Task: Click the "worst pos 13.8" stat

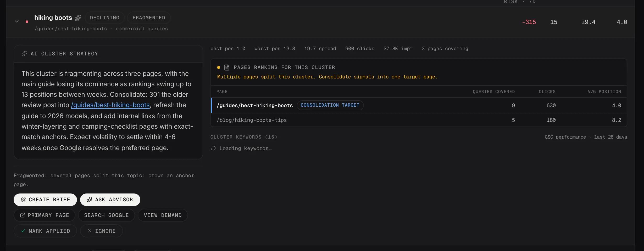Action: point(275,49)
